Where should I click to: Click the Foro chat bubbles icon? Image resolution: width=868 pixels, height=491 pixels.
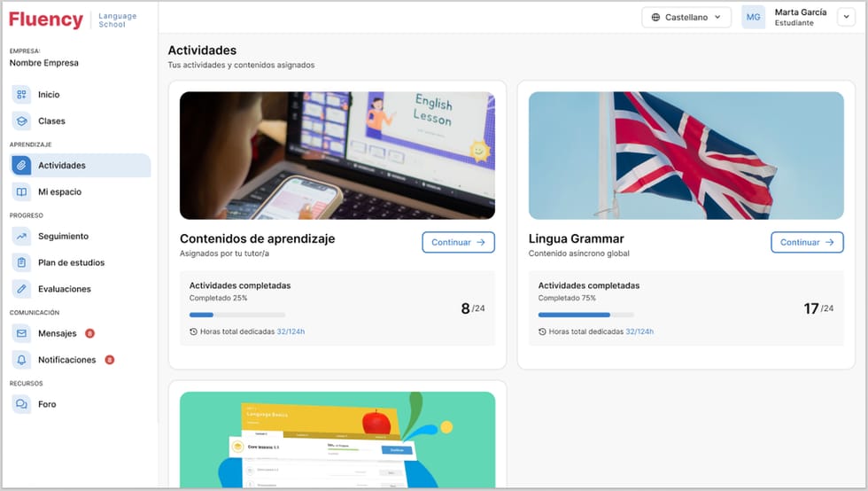point(21,404)
